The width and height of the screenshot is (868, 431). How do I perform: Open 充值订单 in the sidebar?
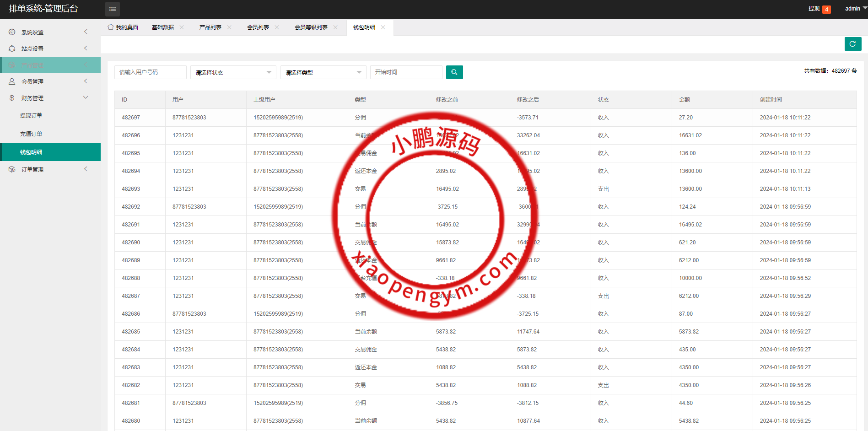(31, 134)
